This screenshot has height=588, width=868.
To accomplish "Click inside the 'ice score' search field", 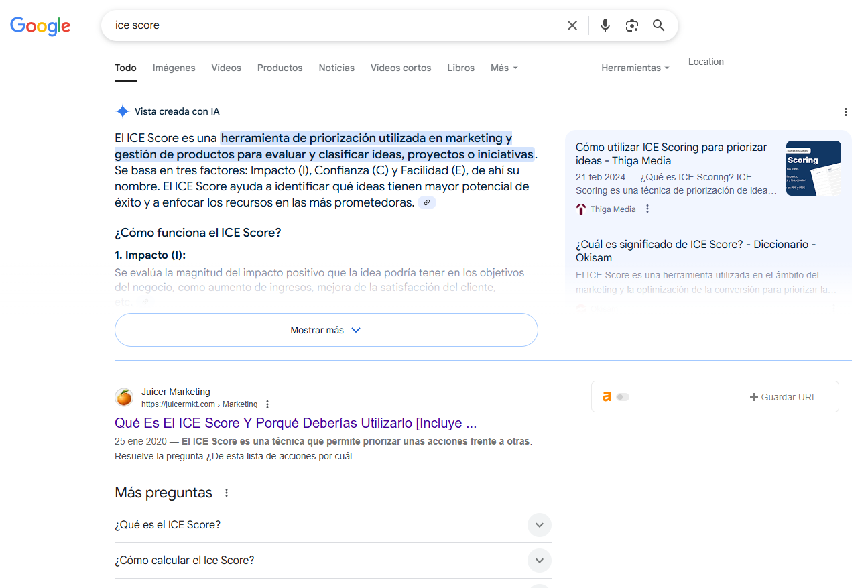I will (335, 25).
